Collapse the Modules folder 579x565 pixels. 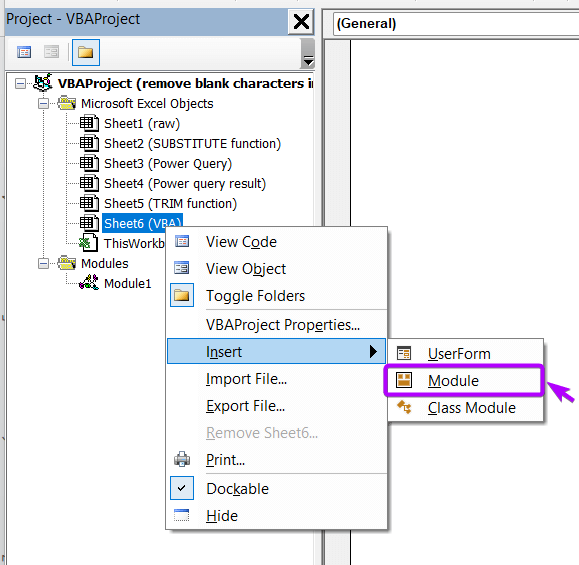[43, 264]
